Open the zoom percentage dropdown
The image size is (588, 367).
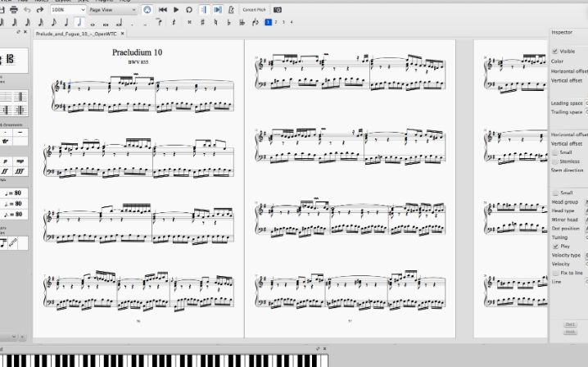[72, 9]
